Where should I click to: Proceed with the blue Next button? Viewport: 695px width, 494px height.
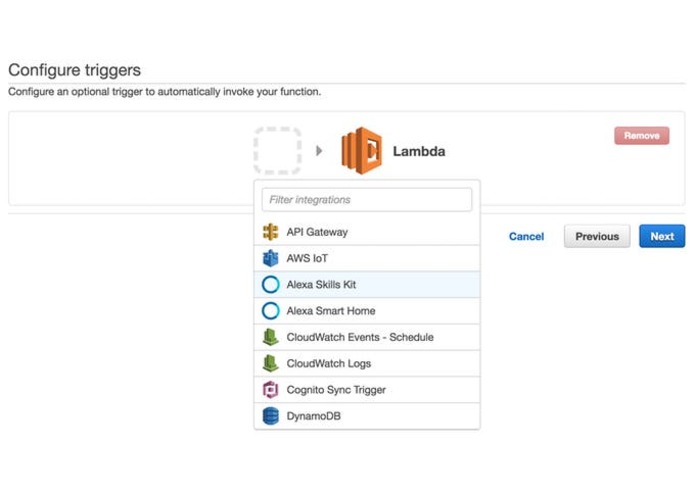pos(662,236)
